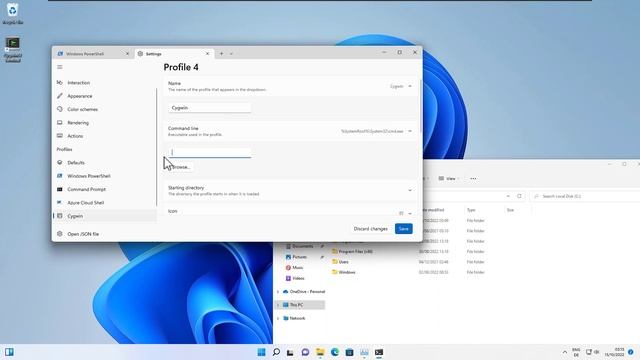Open Chat from the taskbar

click(x=305, y=352)
